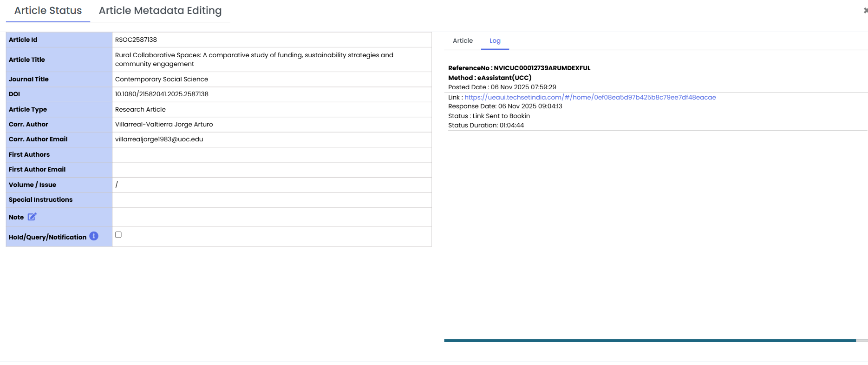Click the corresponding author email address
Image resolution: width=868 pixels, height=365 pixels.
(x=159, y=139)
